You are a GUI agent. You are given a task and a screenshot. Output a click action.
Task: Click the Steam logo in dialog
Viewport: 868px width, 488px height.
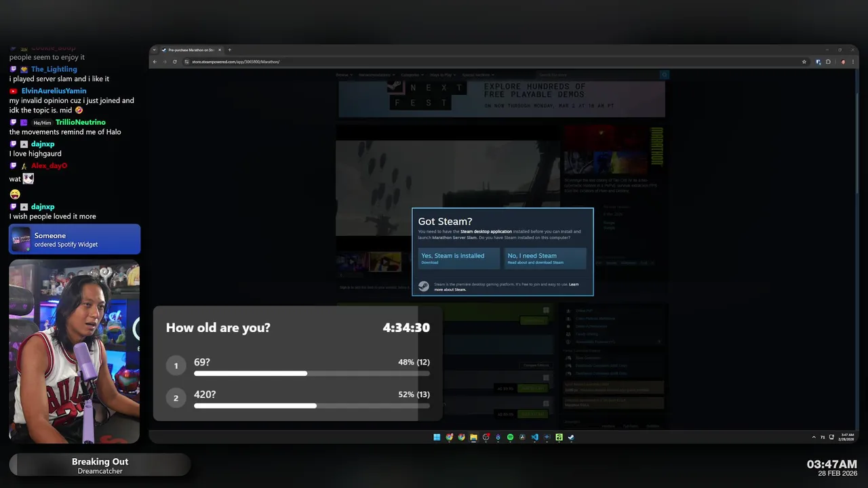coord(423,286)
